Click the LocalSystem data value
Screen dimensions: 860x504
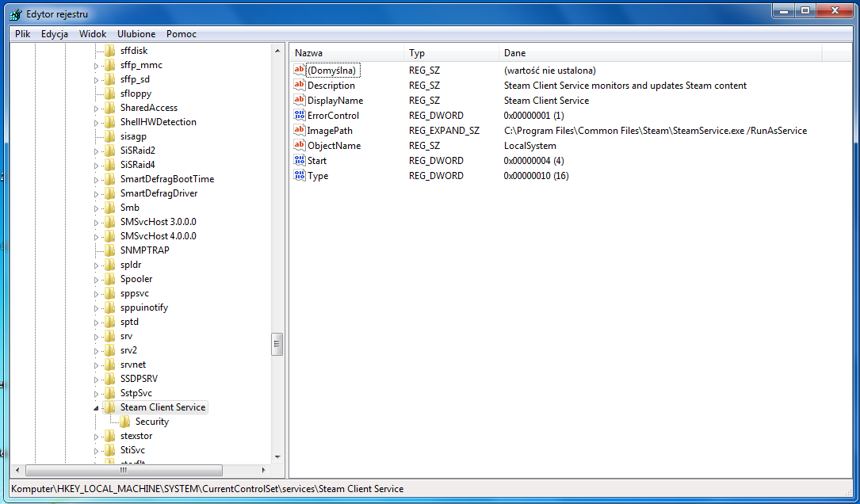point(529,145)
